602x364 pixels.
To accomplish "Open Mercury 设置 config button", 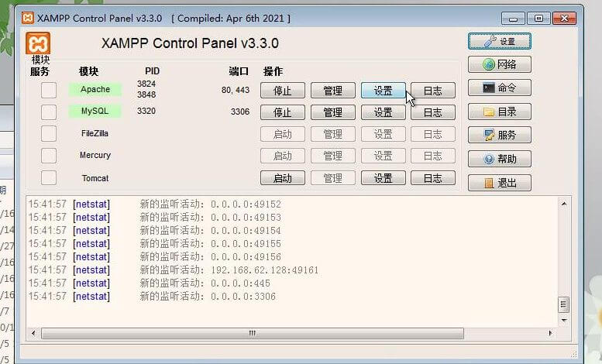I will coord(384,156).
